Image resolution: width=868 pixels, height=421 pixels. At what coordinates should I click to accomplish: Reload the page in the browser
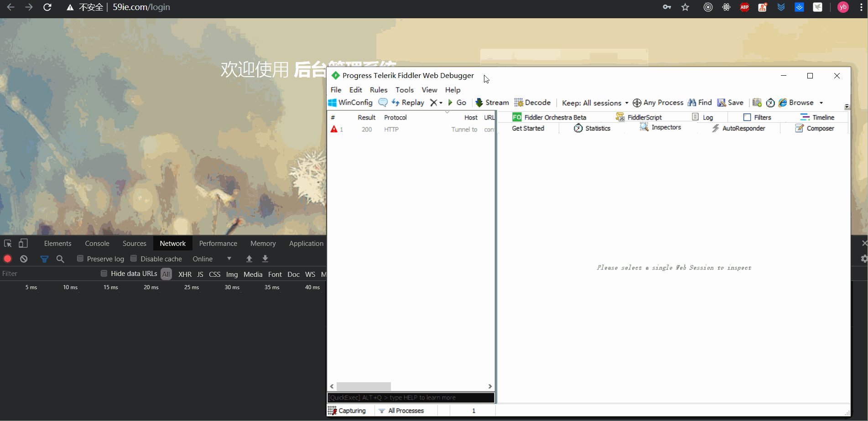[x=47, y=7]
